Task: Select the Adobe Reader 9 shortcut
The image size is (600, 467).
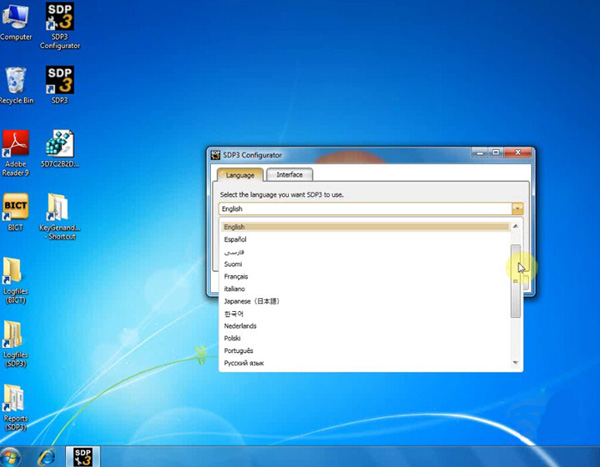Action: pos(15,153)
